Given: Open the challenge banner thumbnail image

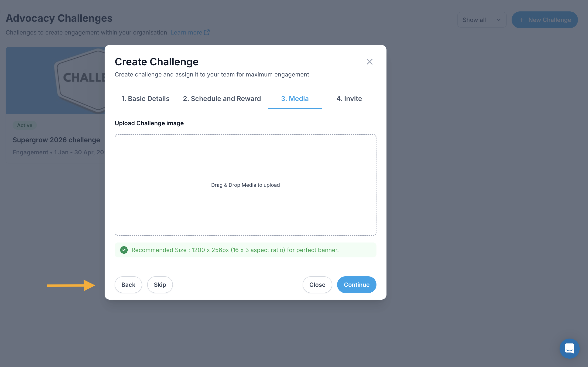Looking at the screenshot, I should coord(55,81).
